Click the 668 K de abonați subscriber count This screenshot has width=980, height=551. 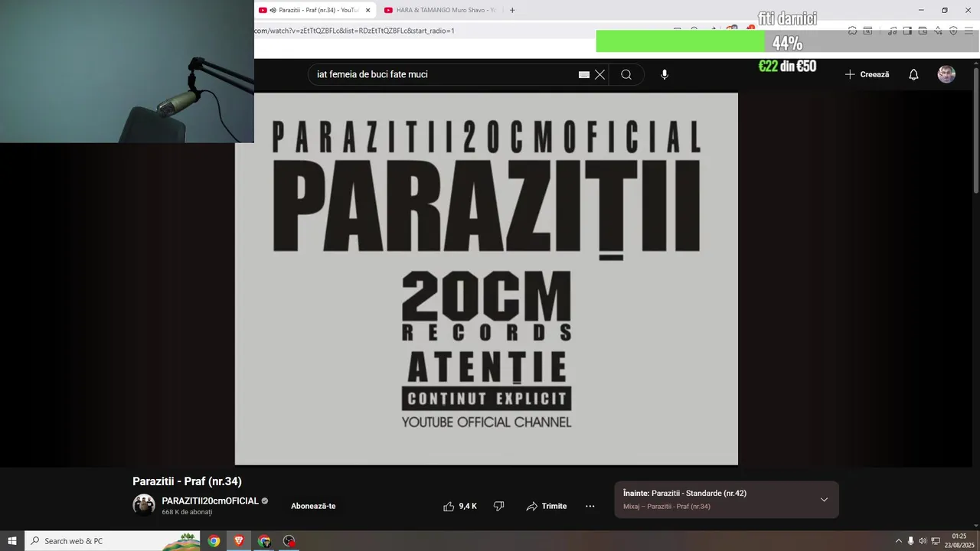coord(187,512)
